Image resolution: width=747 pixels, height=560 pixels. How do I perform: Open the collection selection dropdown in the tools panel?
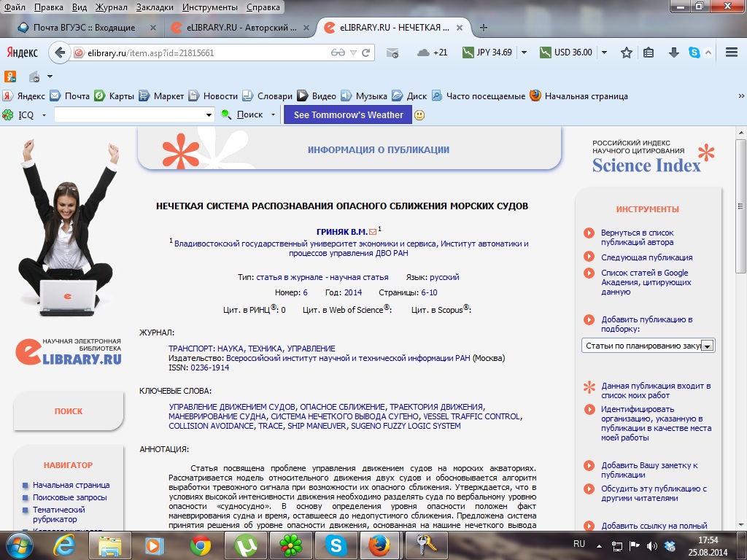pyautogui.click(x=707, y=346)
